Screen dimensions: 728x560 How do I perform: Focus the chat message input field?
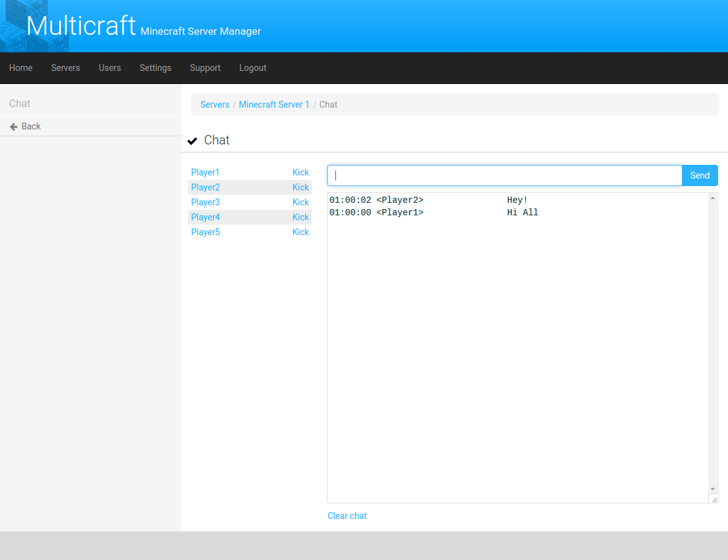pyautogui.click(x=505, y=175)
